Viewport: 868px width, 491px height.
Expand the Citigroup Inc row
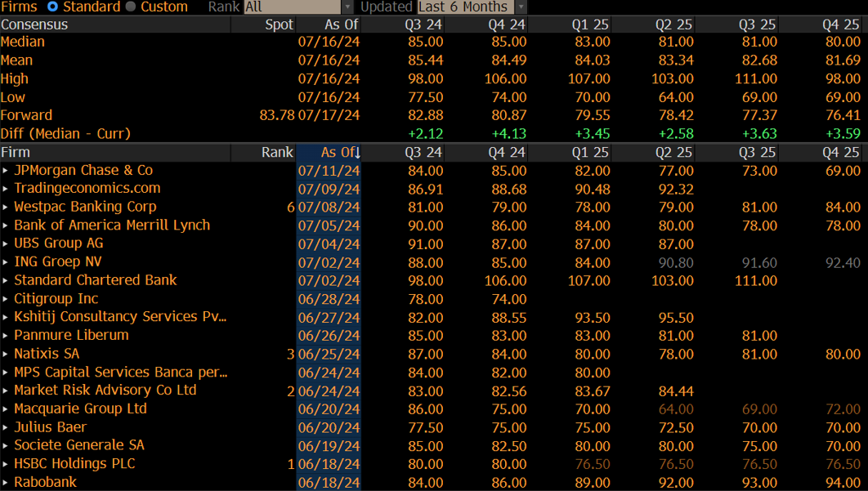pyautogui.click(x=5, y=299)
